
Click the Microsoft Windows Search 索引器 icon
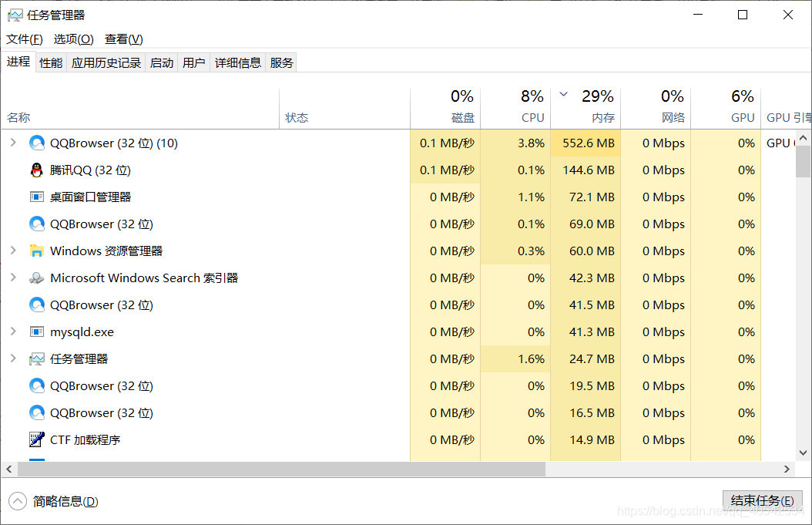[37, 278]
